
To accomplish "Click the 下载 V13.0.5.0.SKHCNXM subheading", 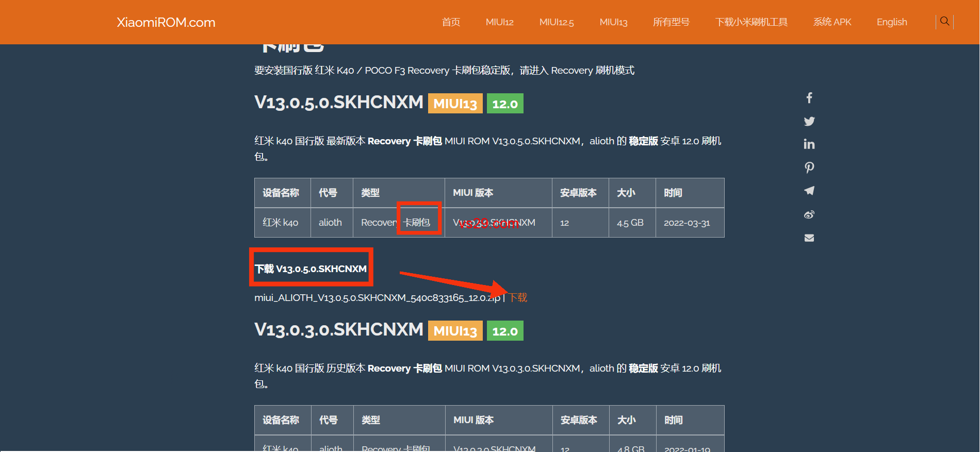I will (x=311, y=269).
